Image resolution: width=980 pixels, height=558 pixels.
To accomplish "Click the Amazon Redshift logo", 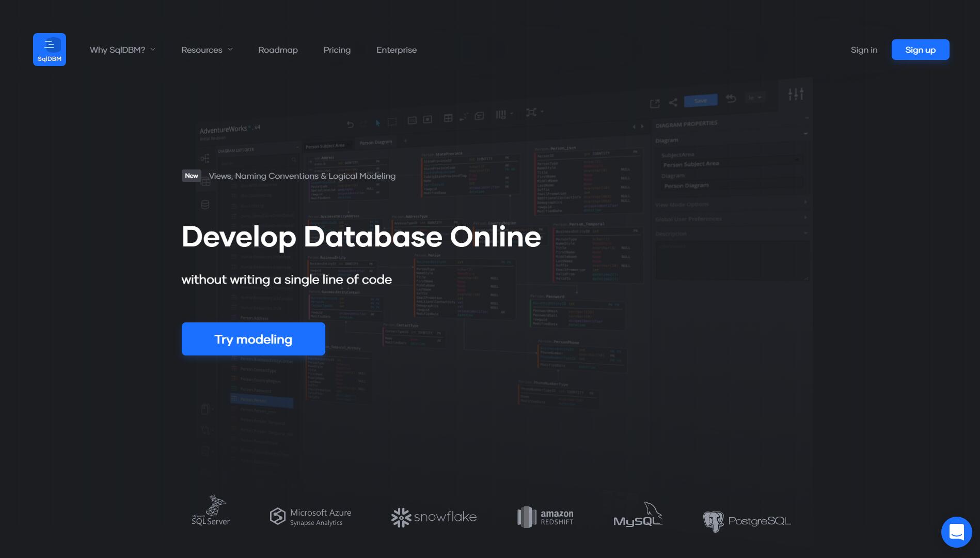I will 545,517.
